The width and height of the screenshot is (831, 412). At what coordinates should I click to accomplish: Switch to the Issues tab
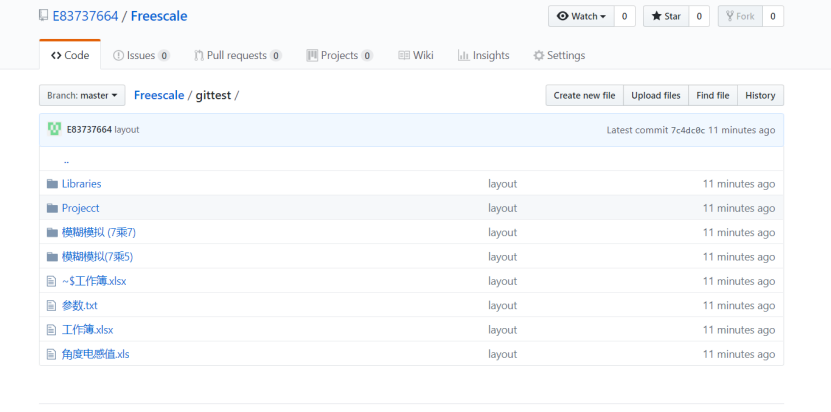pyautogui.click(x=141, y=55)
